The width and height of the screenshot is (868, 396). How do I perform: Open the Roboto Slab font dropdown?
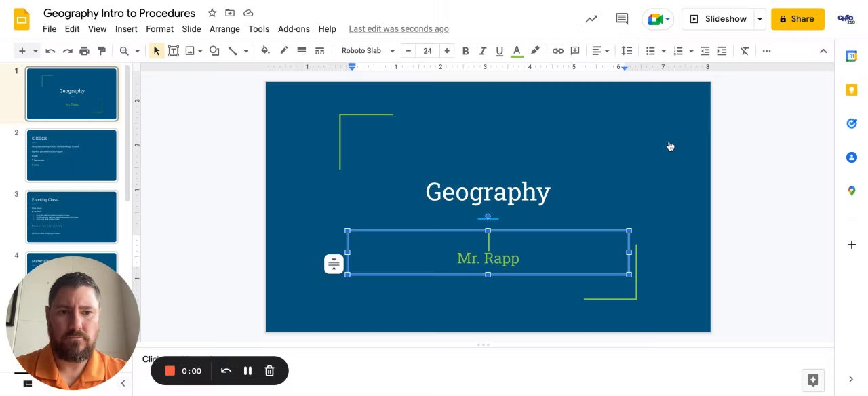click(x=368, y=51)
